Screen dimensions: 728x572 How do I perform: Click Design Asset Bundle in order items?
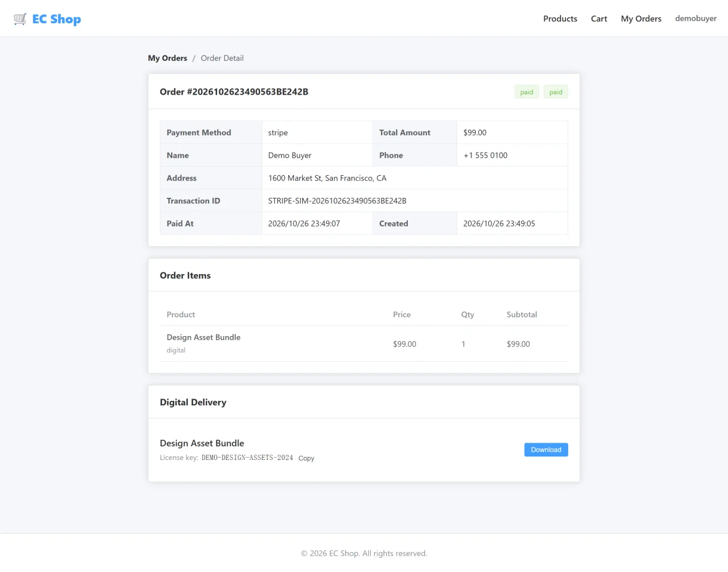pyautogui.click(x=203, y=337)
